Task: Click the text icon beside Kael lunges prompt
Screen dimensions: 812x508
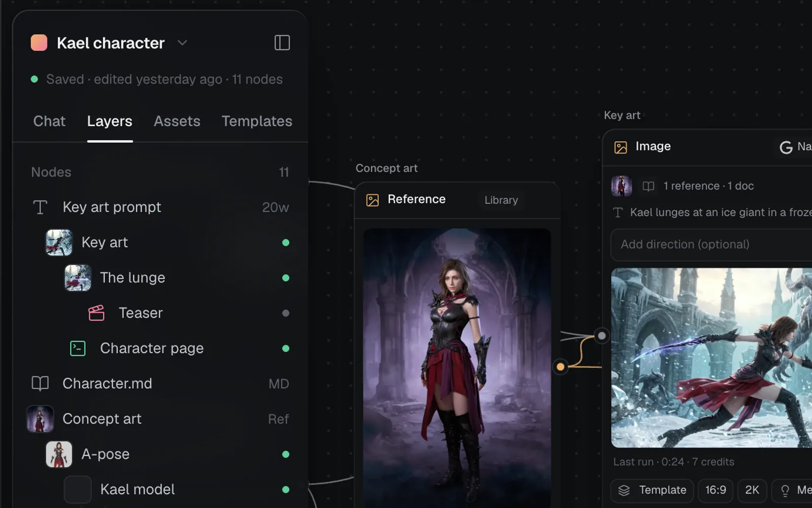Action: 618,212
